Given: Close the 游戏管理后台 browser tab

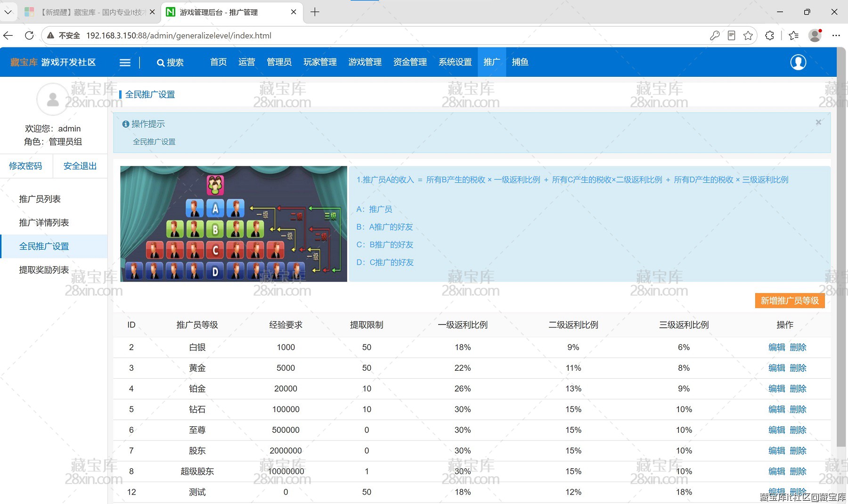Looking at the screenshot, I should point(294,12).
